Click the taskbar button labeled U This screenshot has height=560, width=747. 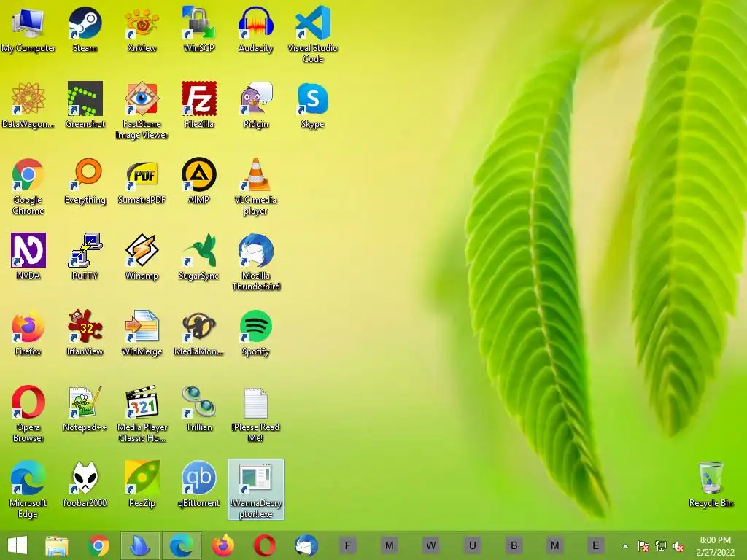click(472, 545)
